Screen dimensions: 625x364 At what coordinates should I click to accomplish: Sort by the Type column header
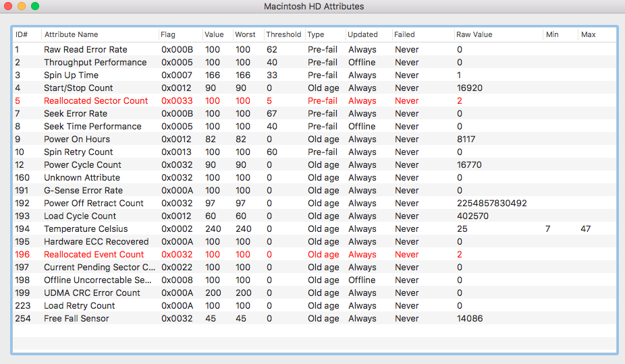pos(325,34)
